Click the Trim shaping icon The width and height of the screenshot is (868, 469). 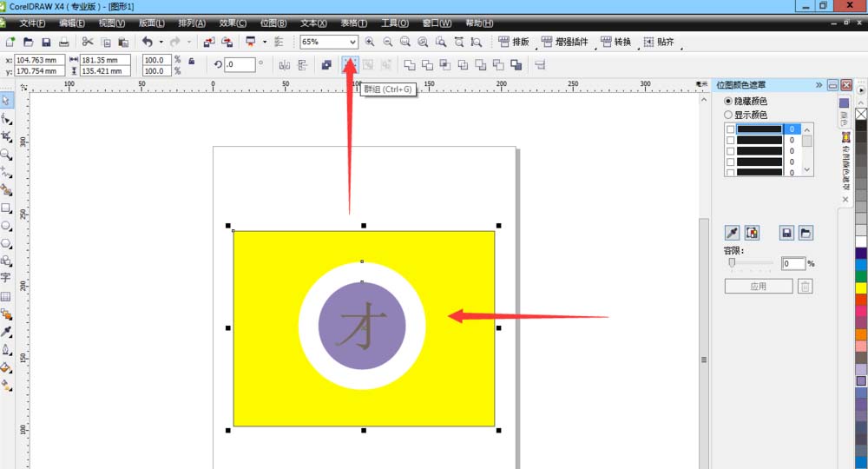[x=427, y=65]
